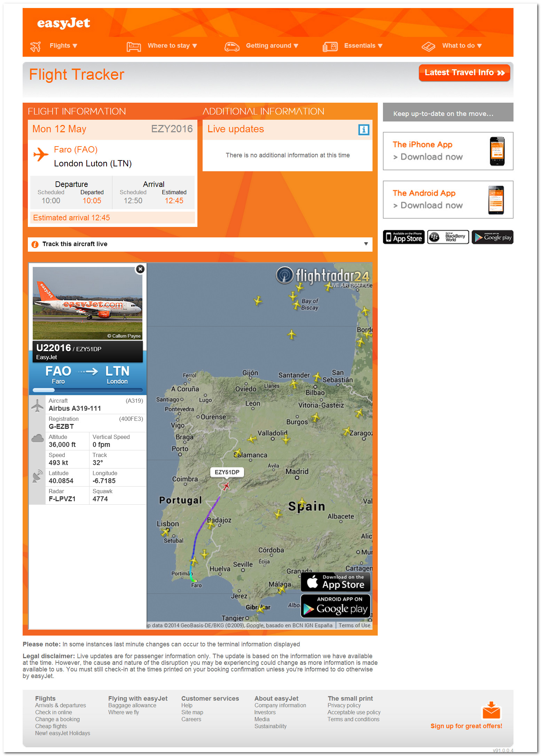Image resolution: width=541 pixels, height=756 pixels.
Task: Open the Flights menu
Action: click(x=63, y=46)
